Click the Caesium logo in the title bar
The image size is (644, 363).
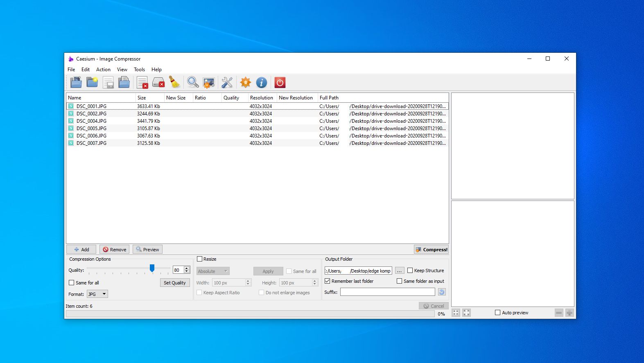(x=71, y=59)
